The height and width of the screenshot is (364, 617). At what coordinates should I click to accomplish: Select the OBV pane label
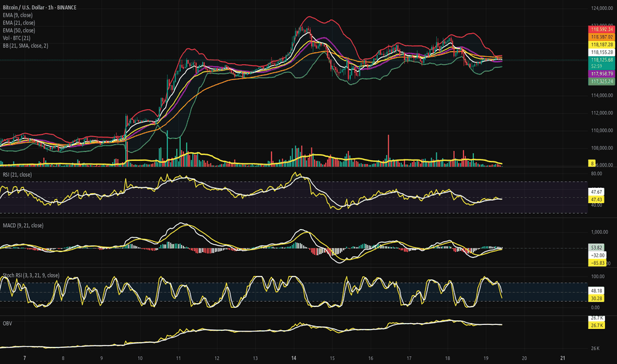coord(7,324)
